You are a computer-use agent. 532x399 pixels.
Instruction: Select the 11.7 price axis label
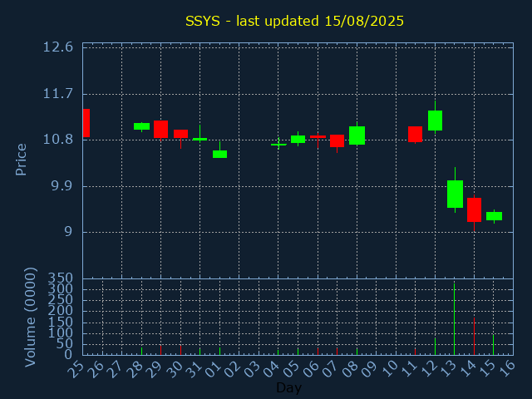tap(57, 93)
